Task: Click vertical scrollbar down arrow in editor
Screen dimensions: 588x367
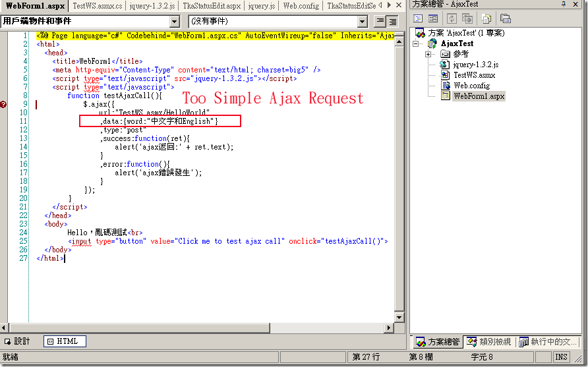Action: (399, 317)
